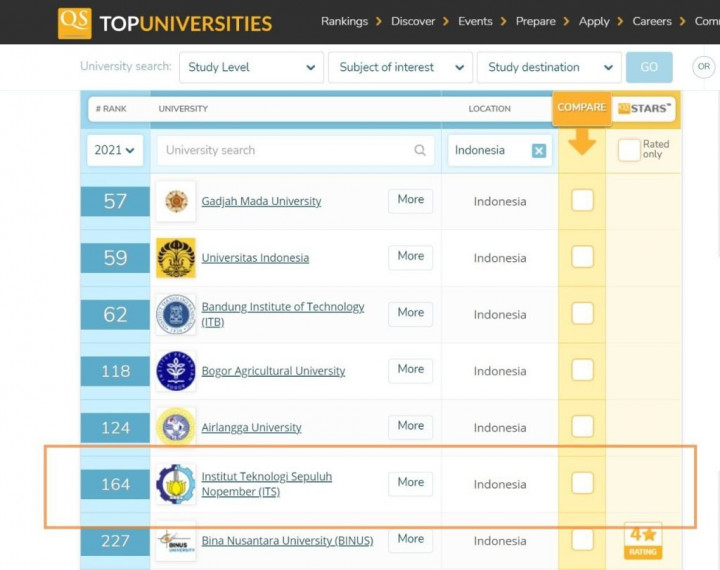
Task: Click the LOCATION column header
Action: click(x=489, y=109)
